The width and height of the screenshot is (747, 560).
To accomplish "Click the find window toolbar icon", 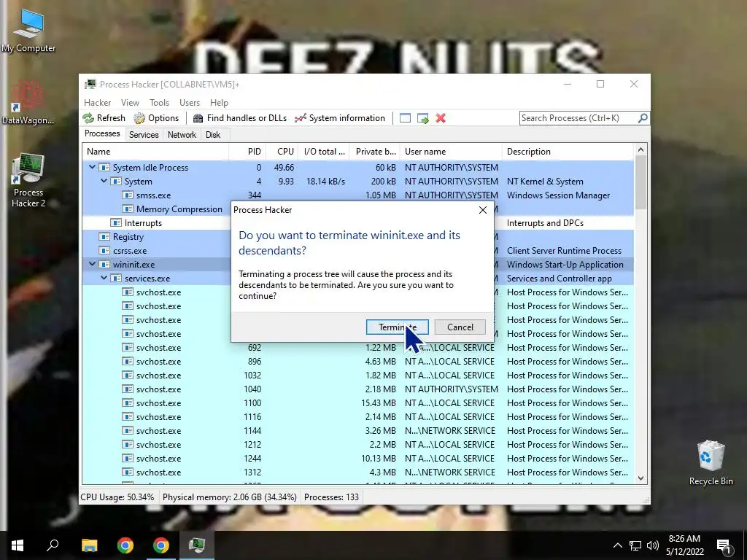I will click(x=405, y=118).
